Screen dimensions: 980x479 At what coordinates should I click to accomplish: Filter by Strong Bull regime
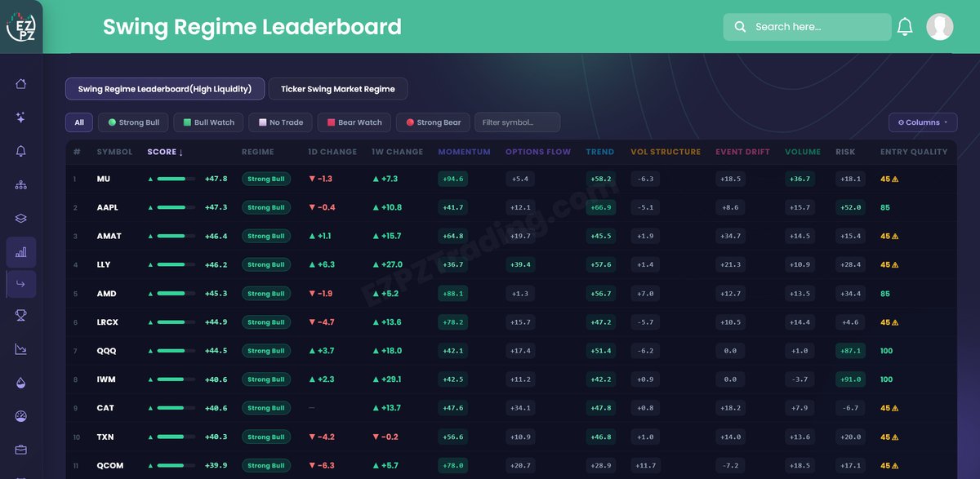coord(134,122)
